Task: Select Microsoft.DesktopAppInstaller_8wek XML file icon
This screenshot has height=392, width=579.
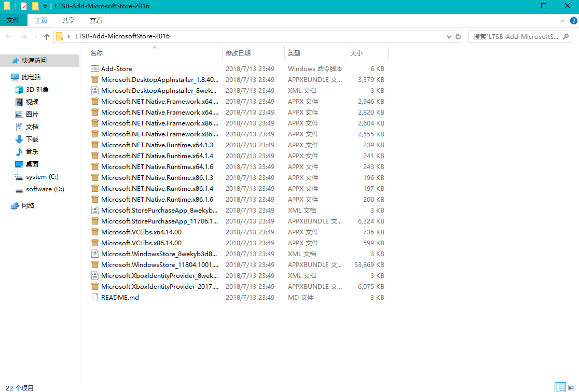Action: point(95,90)
